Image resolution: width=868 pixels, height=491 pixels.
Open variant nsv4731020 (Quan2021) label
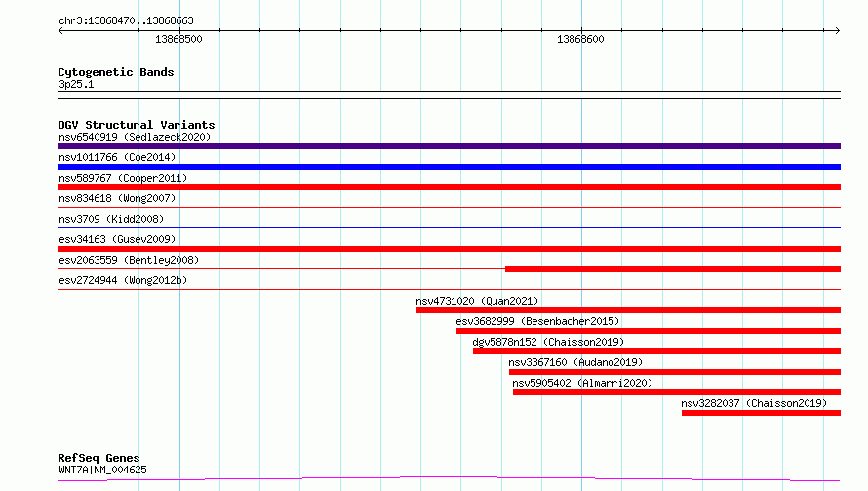477,301
